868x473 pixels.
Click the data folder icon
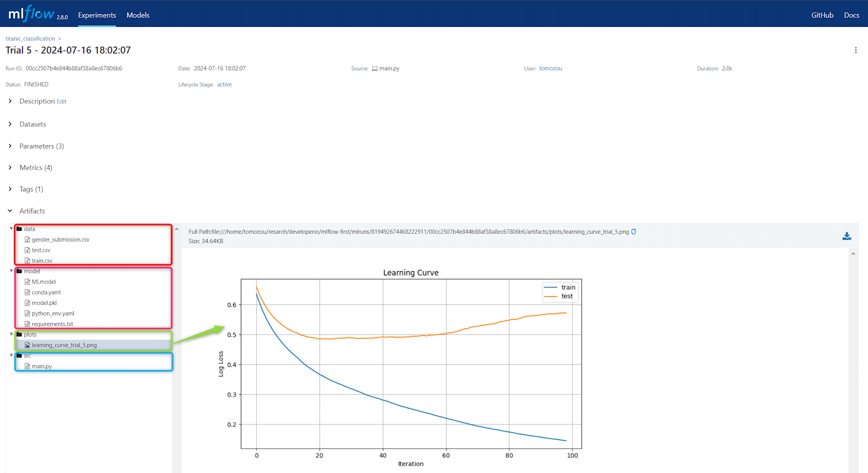(19, 229)
